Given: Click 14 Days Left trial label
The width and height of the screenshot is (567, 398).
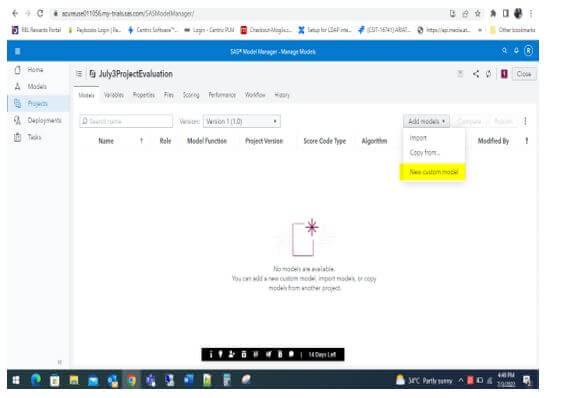Looking at the screenshot, I should click(322, 355).
